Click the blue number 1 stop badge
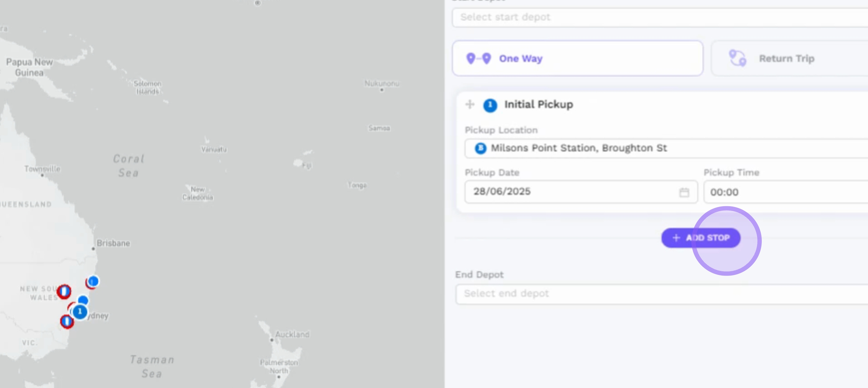This screenshot has width=868, height=388. tap(490, 105)
